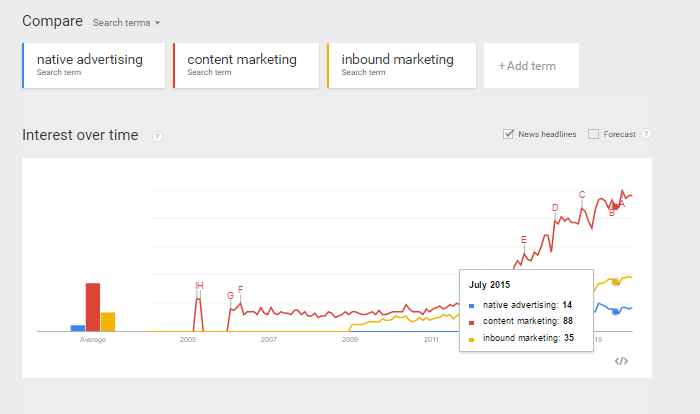
Task: Click the Compare heading
Action: [x=52, y=21]
